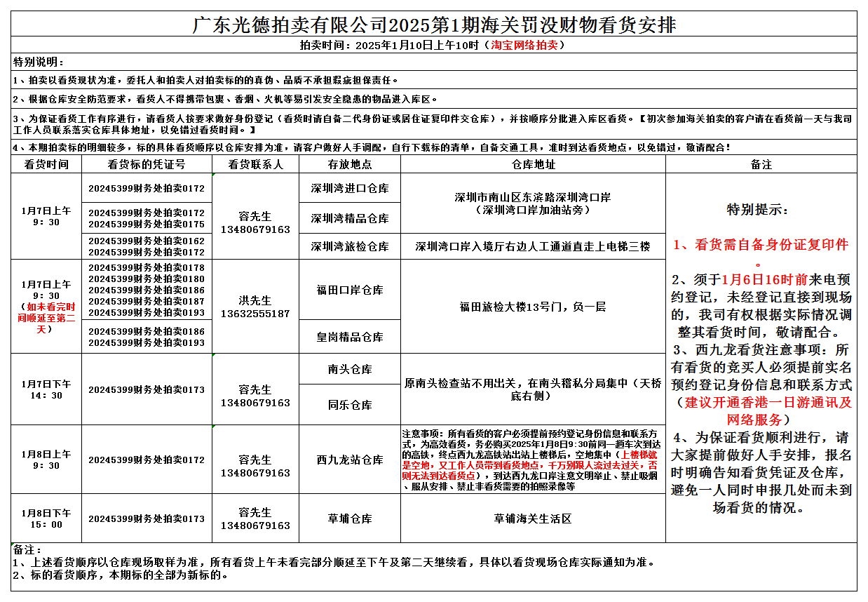Select note 2 about 仓库安全防范要求
This screenshot has width=868, height=602.
434,99
